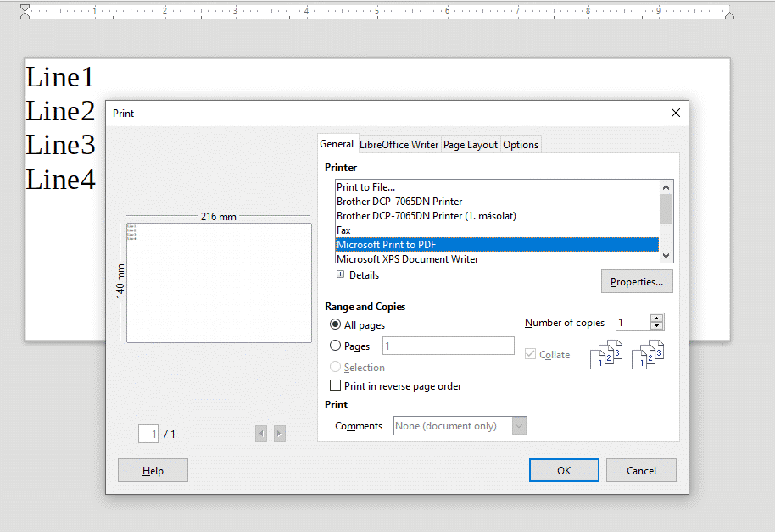This screenshot has height=532, width=775.
Task: Click the preview page number field
Action: [148, 434]
